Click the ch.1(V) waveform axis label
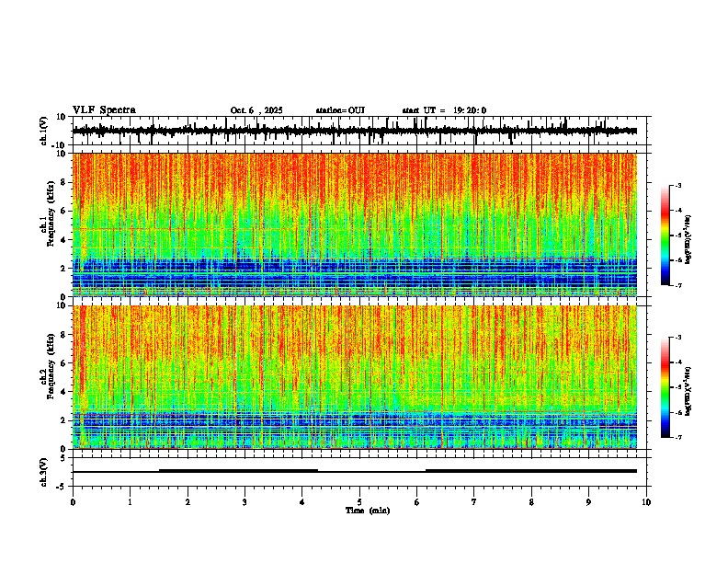Screen dimensions: 728x563 coord(44,131)
